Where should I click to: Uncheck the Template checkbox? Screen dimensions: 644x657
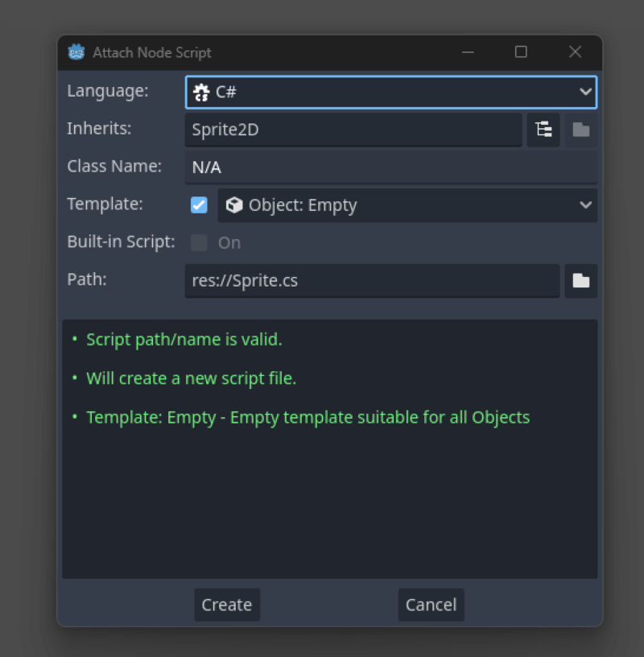[198, 205]
